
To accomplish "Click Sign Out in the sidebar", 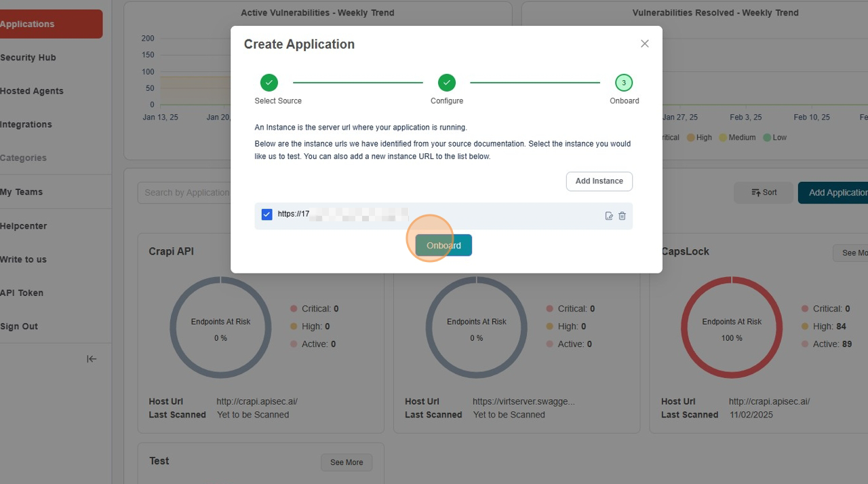I will click(x=19, y=327).
